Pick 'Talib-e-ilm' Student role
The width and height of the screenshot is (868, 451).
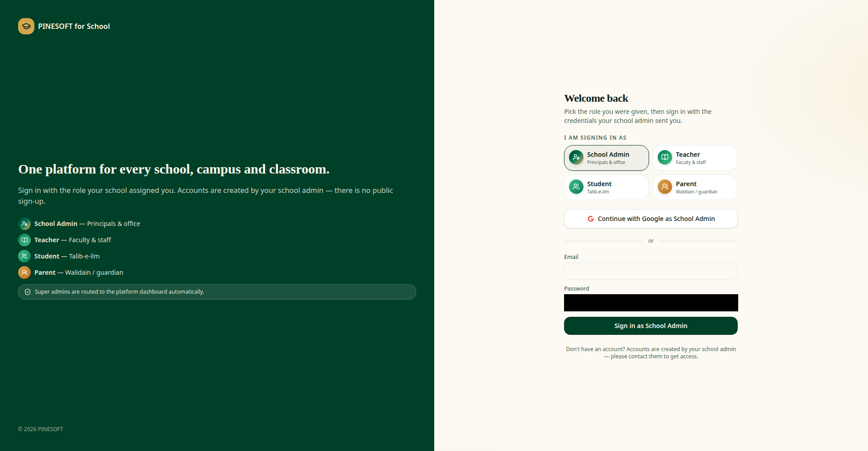pos(607,187)
